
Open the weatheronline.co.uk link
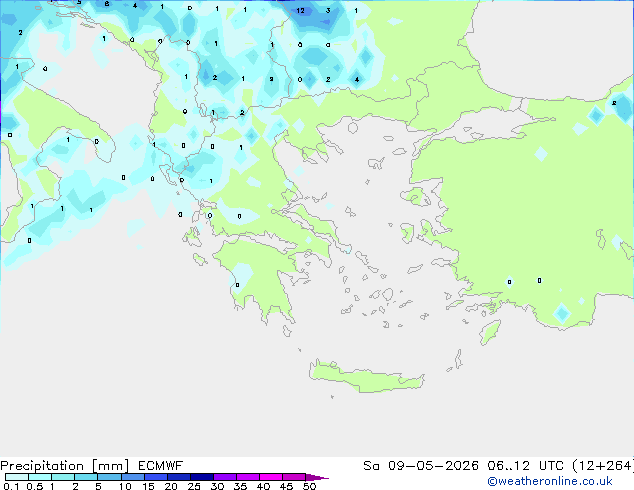550,481
